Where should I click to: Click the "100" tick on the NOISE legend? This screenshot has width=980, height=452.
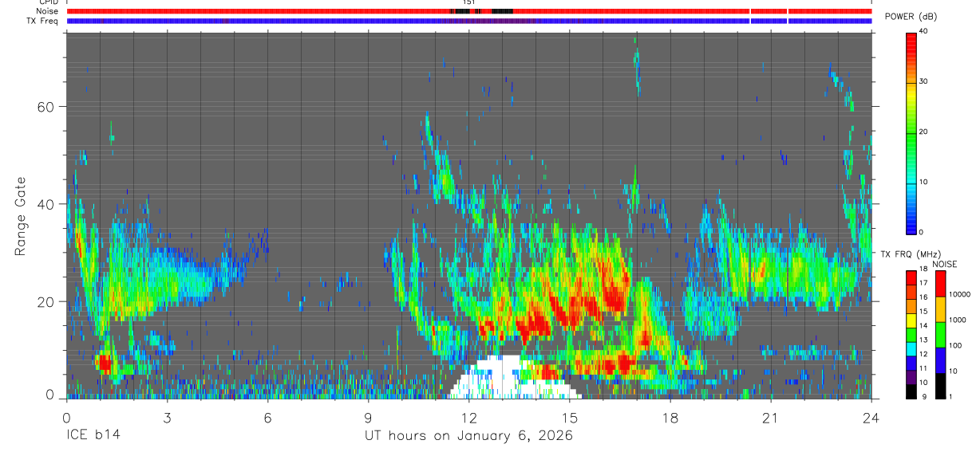click(954, 345)
